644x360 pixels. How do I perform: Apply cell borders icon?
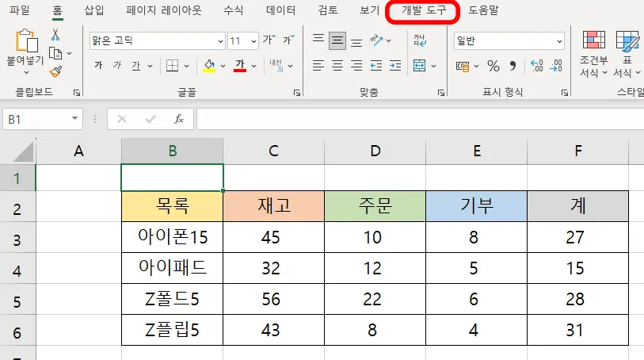point(172,65)
